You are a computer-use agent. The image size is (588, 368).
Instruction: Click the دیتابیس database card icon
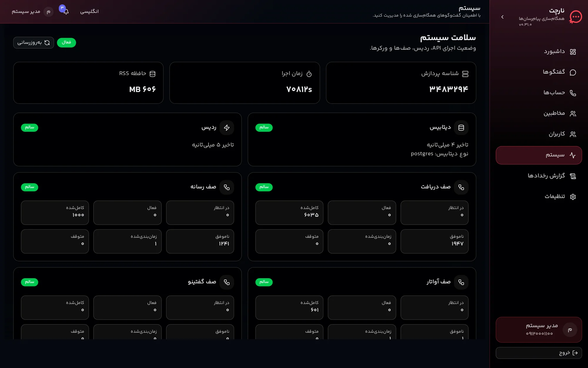[461, 127]
